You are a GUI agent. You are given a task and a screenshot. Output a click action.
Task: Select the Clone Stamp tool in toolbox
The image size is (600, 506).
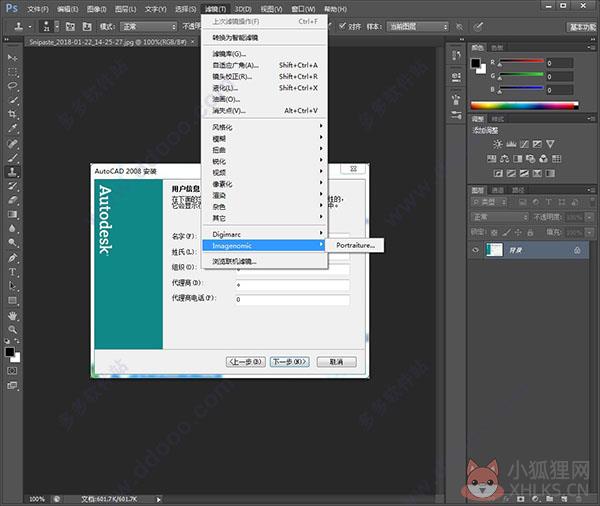pyautogui.click(x=12, y=172)
